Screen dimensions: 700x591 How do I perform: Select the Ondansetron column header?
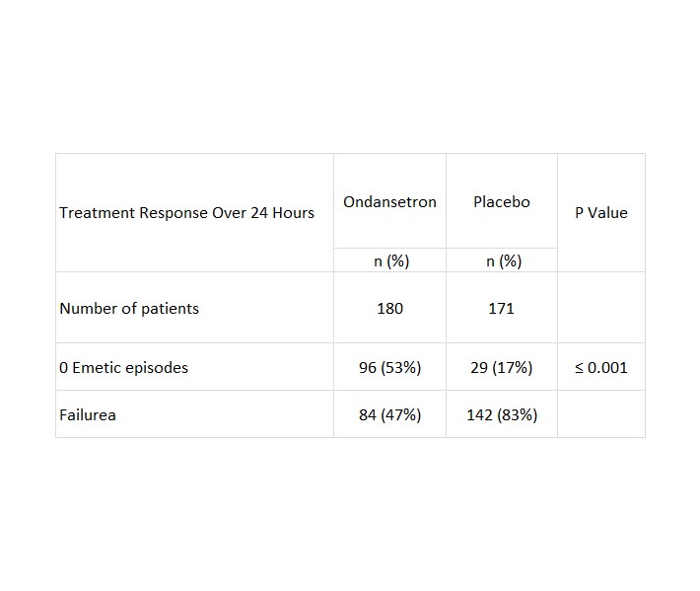pyautogui.click(x=389, y=201)
